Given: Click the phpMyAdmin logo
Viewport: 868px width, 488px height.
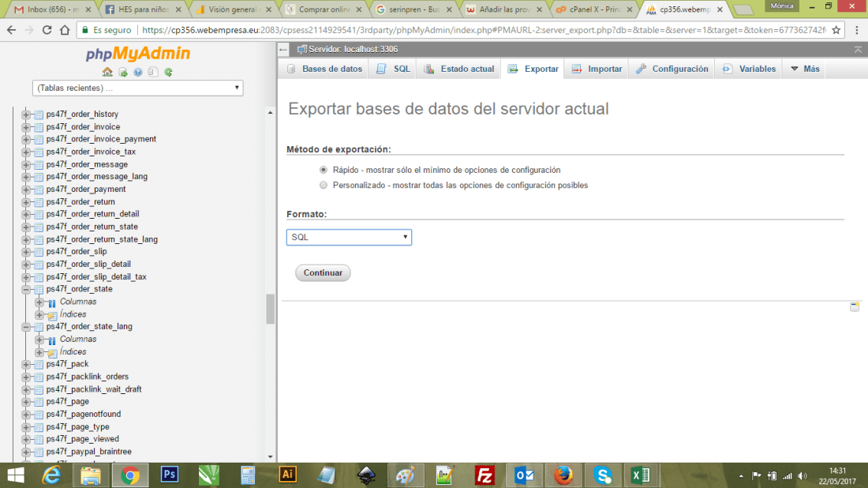Looking at the screenshot, I should coord(138,54).
